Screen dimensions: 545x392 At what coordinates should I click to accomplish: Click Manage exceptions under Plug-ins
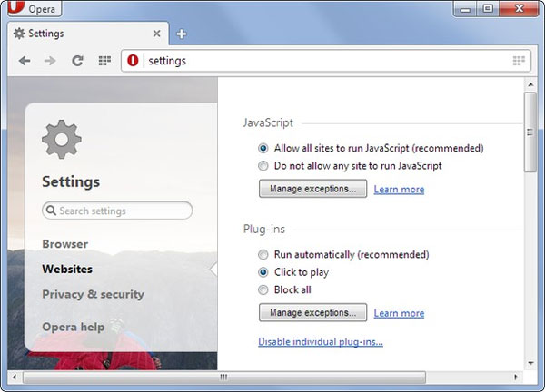pyautogui.click(x=312, y=312)
